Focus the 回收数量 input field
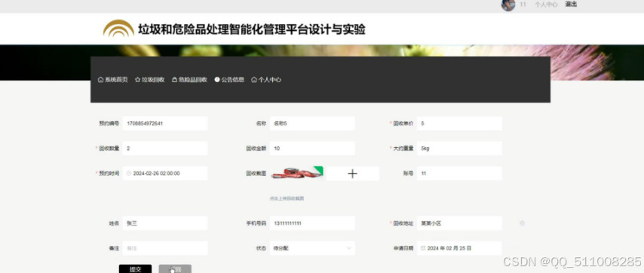Image resolution: width=644 pixels, height=273 pixels. 165,149
